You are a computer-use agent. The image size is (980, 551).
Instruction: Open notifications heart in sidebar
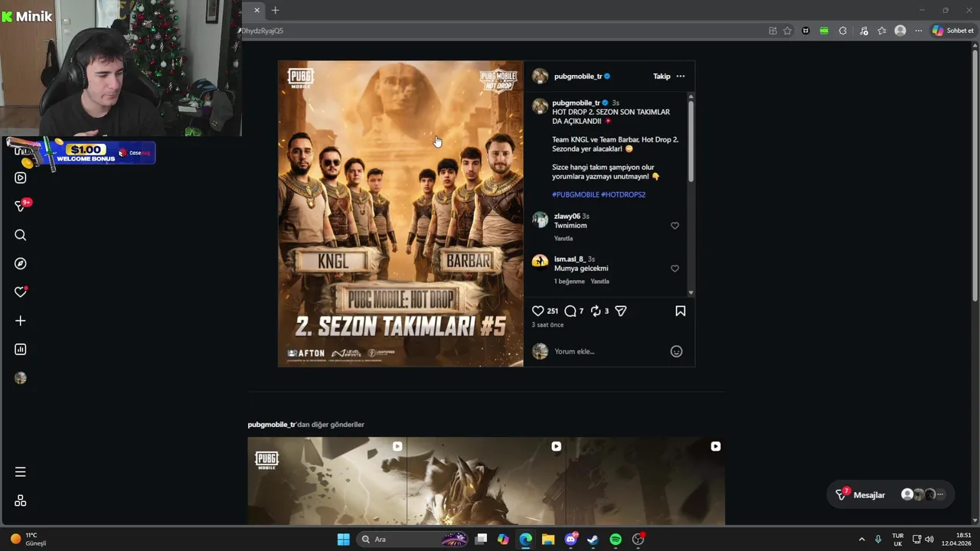(21, 292)
